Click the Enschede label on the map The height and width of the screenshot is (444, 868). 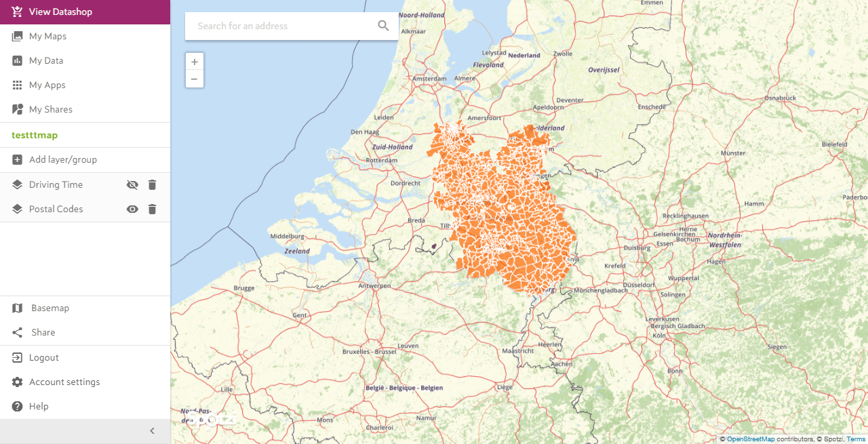pyautogui.click(x=652, y=107)
